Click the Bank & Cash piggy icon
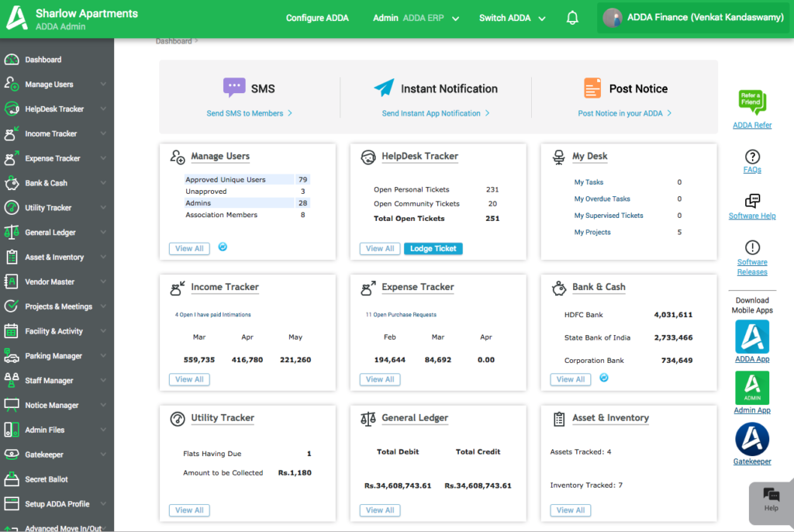 pyautogui.click(x=558, y=288)
